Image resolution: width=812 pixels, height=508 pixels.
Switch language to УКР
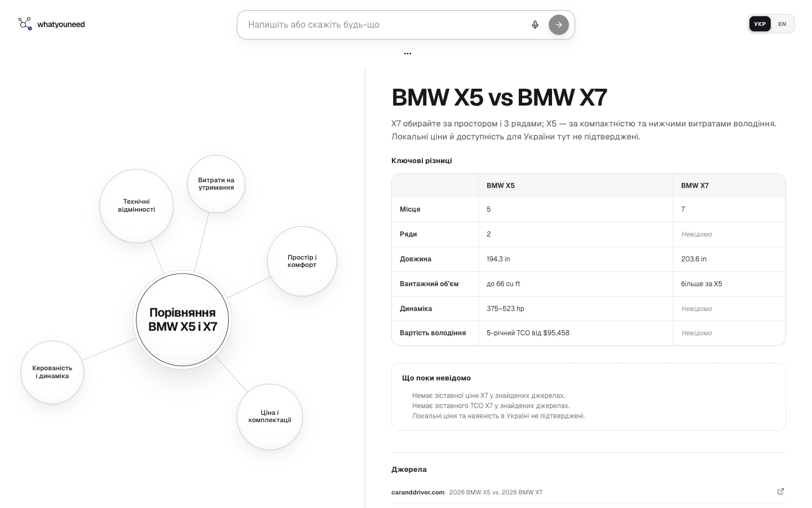click(760, 24)
